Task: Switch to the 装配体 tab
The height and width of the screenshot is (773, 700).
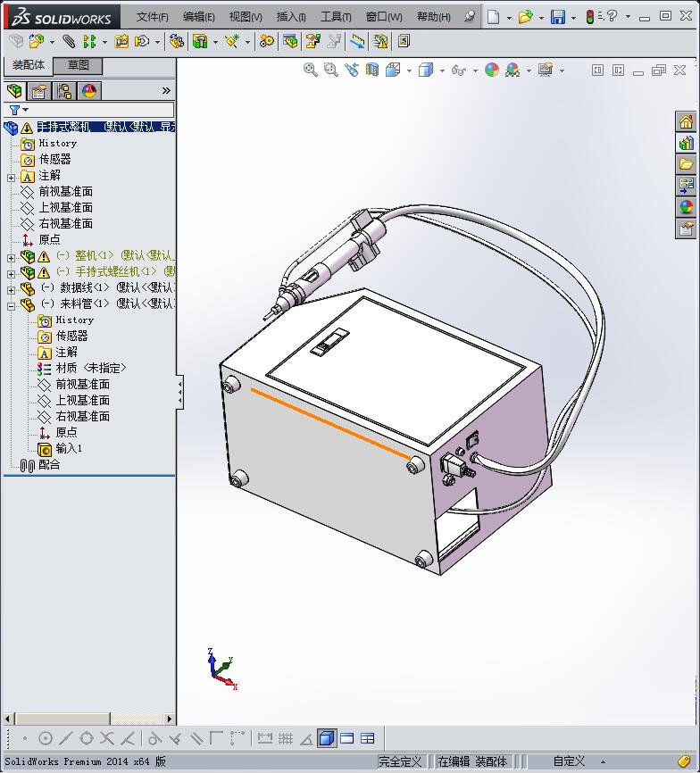Action: click(28, 65)
